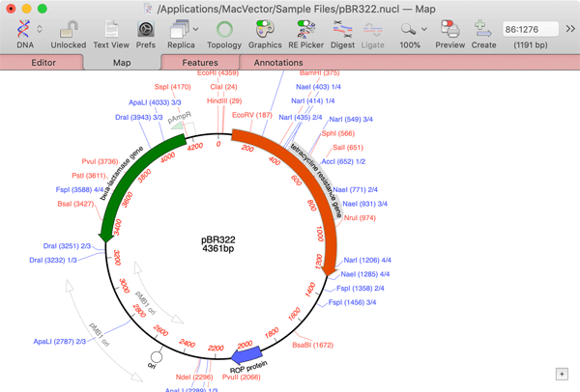Open the DNA sequence type icon
This screenshot has width=580, height=392.
[23, 29]
